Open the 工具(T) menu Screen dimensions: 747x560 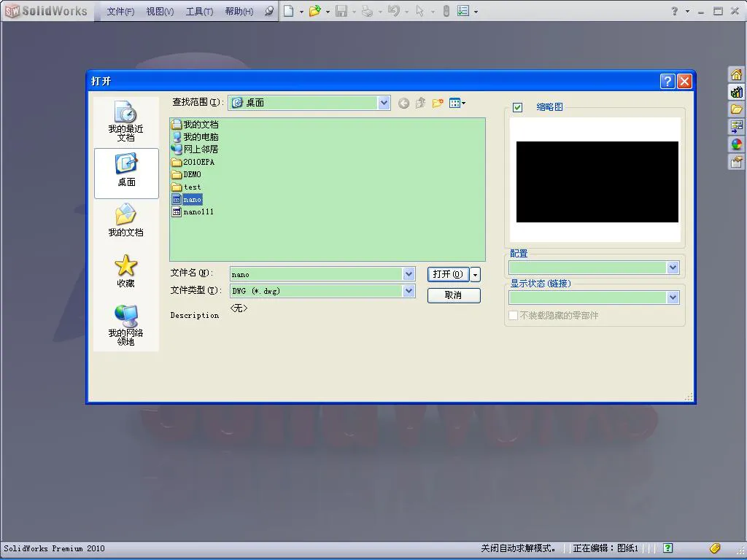[199, 12]
